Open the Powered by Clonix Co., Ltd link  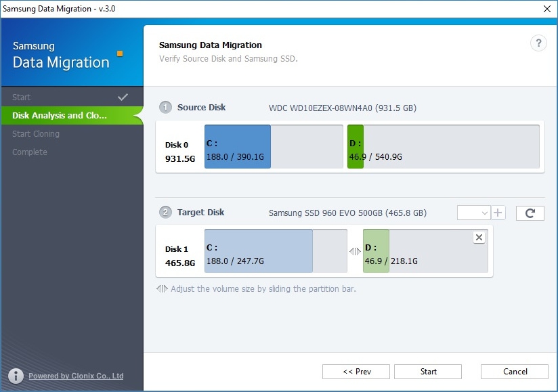[76, 376]
